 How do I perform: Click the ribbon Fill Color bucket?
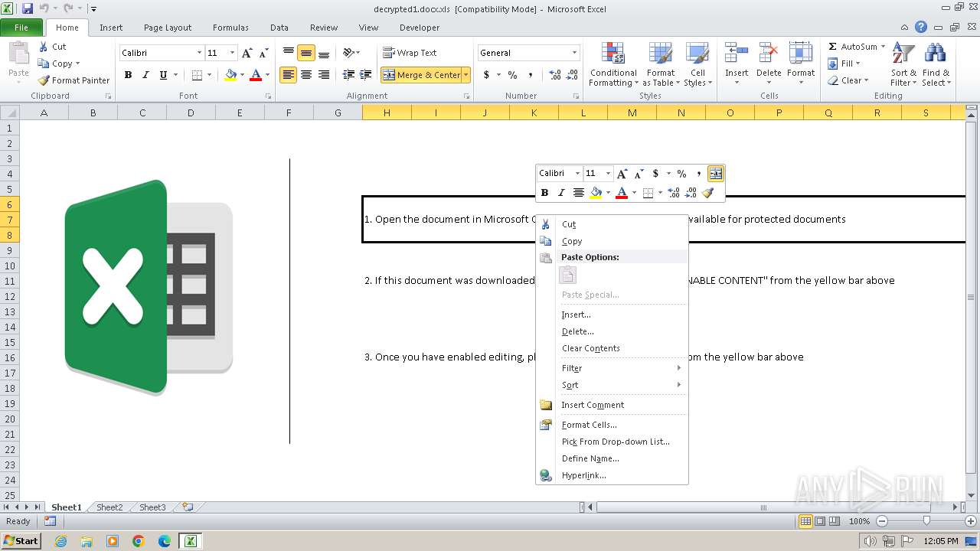tap(230, 75)
